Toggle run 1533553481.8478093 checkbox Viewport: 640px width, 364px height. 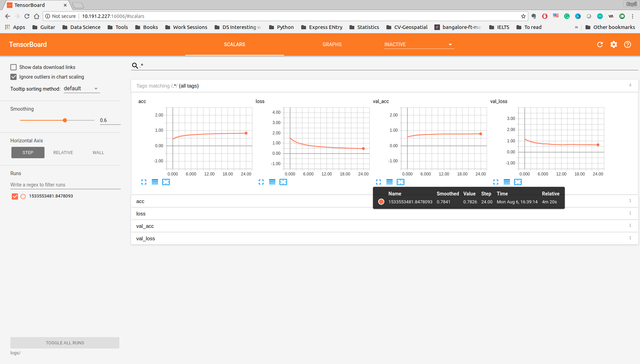[14, 196]
